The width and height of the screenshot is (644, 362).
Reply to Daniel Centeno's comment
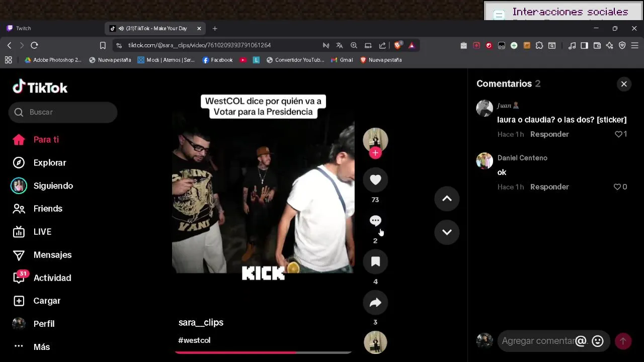[549, 187]
